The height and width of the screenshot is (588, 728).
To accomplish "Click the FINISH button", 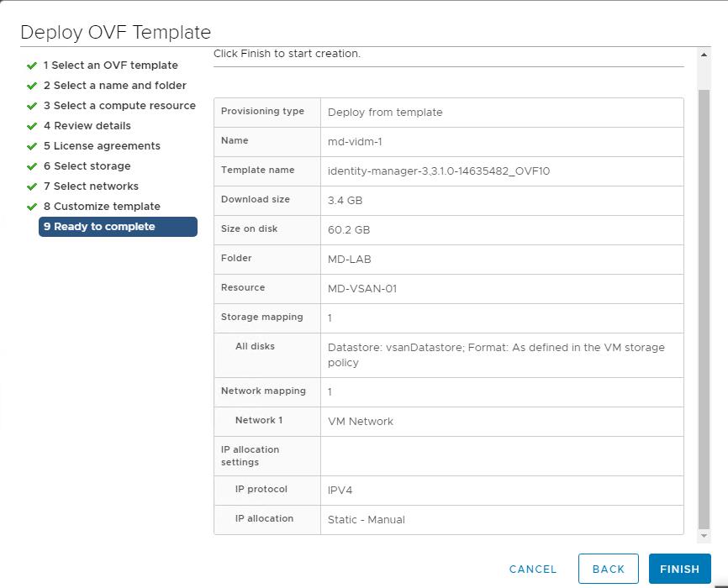I will click(x=679, y=569).
